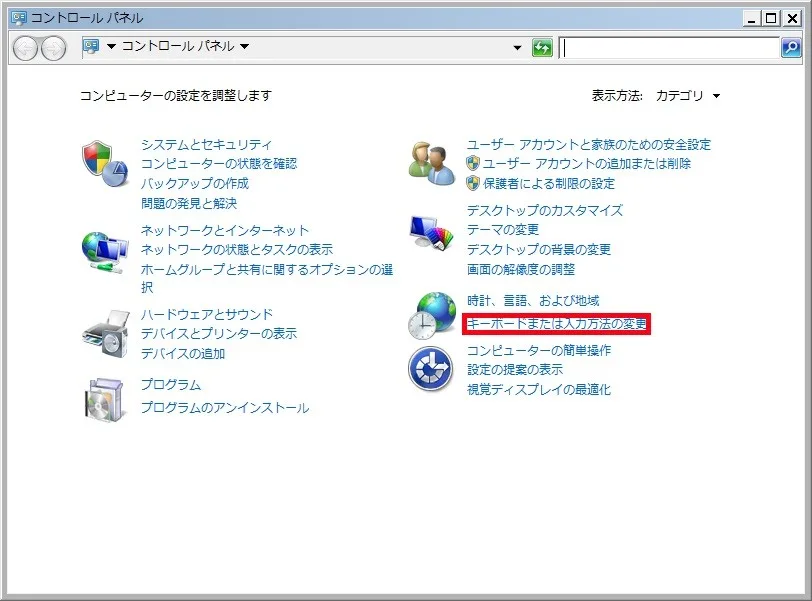Close the Control Panel window
Image resolution: width=812 pixels, height=601 pixels.
[792, 18]
